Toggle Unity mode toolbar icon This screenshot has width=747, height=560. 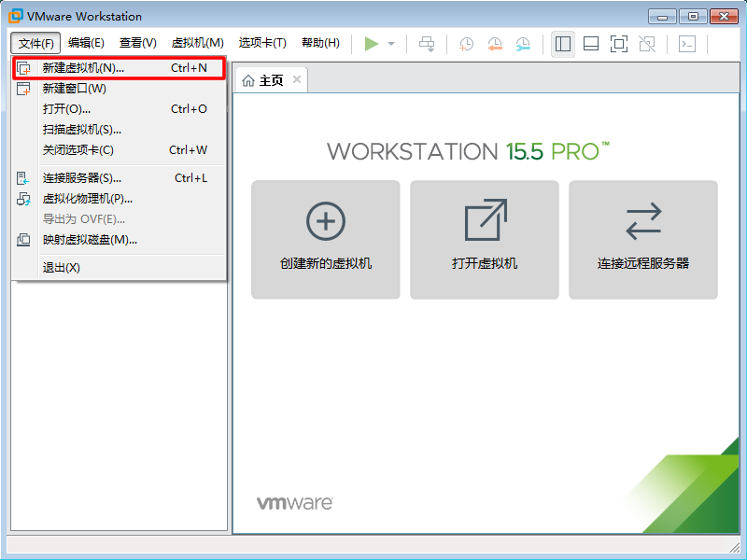646,44
